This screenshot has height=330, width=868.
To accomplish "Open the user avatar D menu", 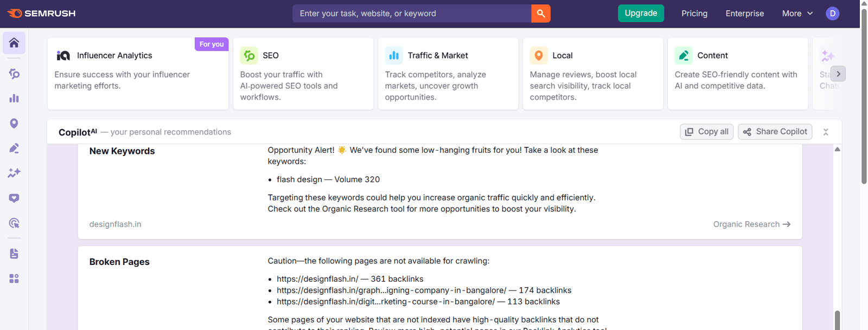I will pyautogui.click(x=833, y=14).
